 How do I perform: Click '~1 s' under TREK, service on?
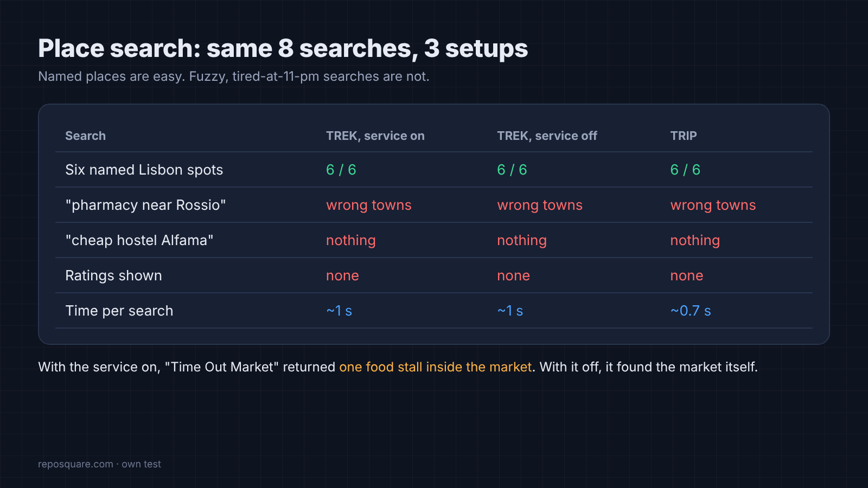[339, 311]
